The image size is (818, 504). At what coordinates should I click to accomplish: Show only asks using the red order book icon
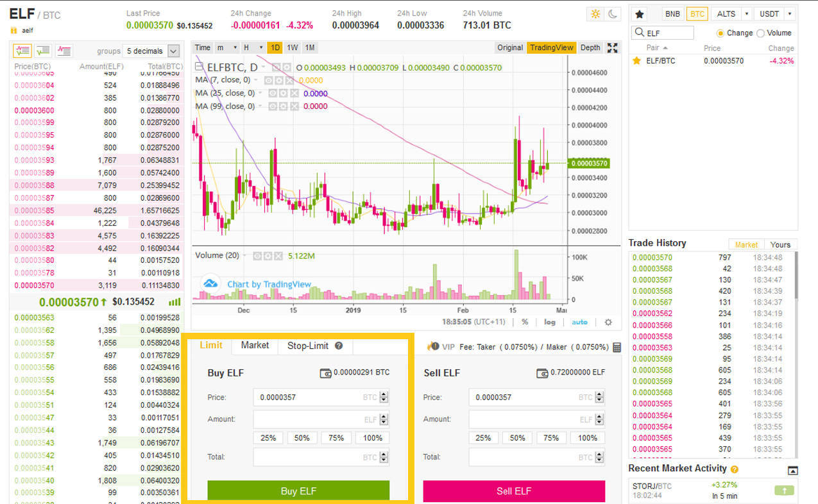pos(64,51)
